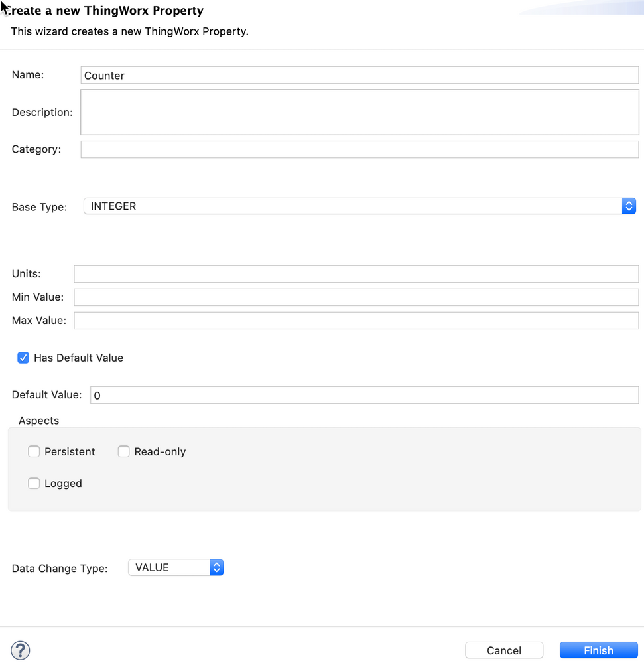The height and width of the screenshot is (663, 644).
Task: Click the Base Type label
Action: (39, 207)
